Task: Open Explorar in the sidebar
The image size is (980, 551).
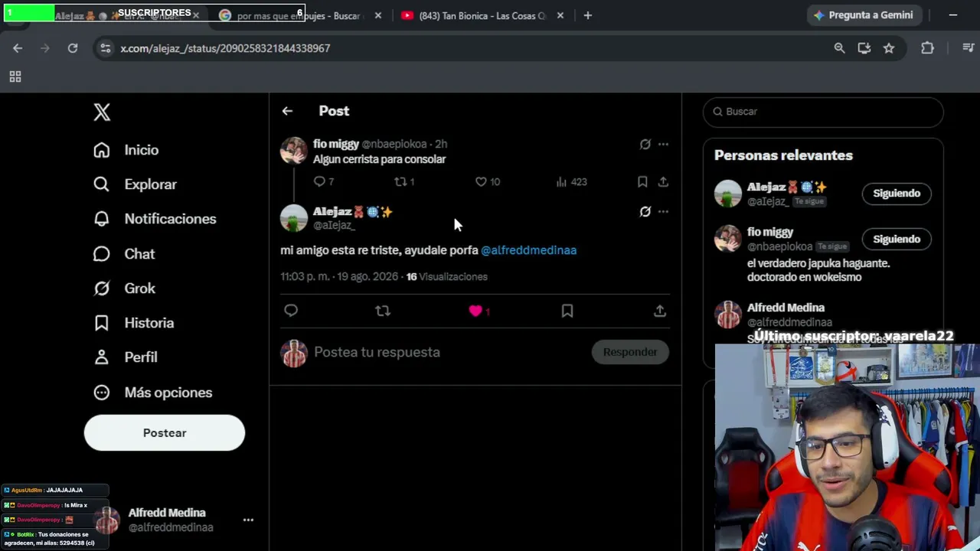Action: [x=135, y=184]
